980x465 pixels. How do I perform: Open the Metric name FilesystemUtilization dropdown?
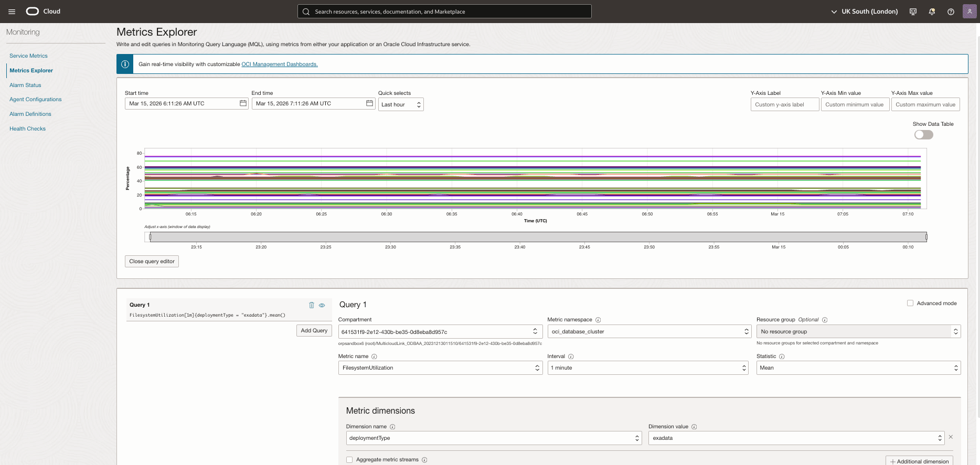(440, 368)
